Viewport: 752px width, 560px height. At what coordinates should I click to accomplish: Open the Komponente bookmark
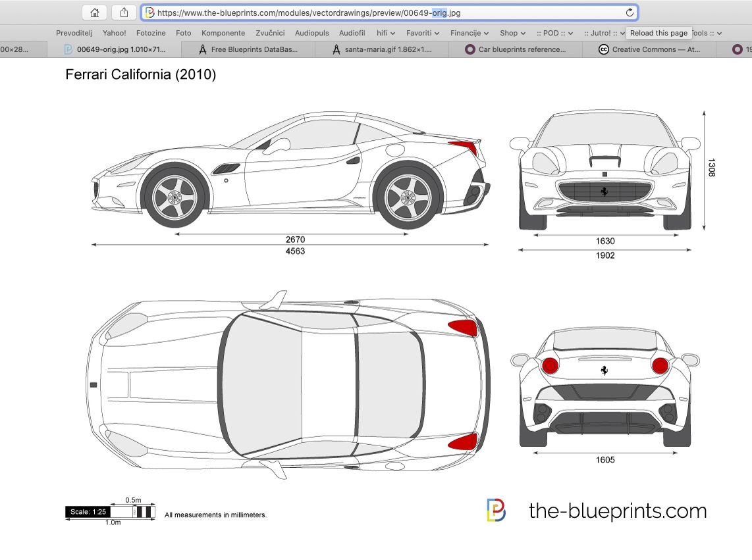point(223,33)
